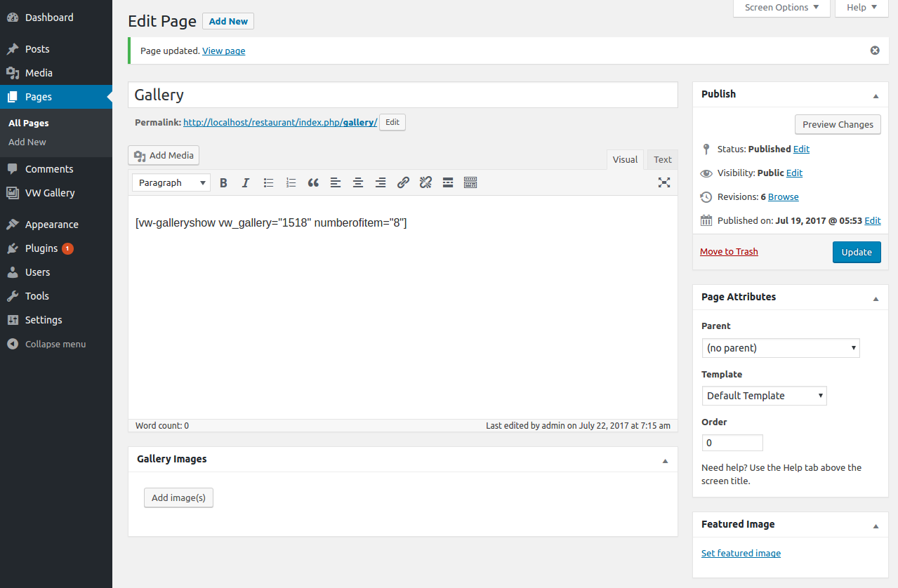Toggle the editor toolbar kitchen sink
The width and height of the screenshot is (898, 588).
pyautogui.click(x=470, y=182)
